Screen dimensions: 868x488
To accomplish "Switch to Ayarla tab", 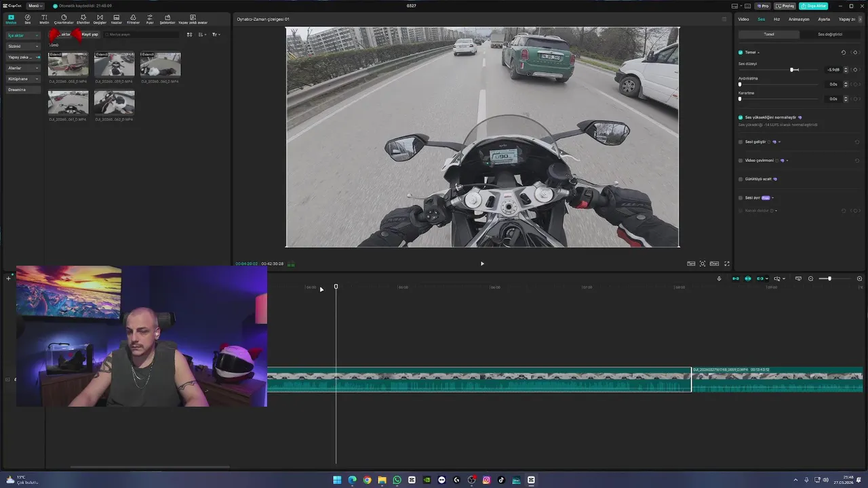I will [x=824, y=19].
